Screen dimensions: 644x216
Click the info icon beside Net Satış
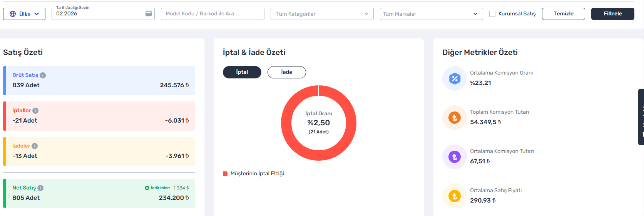point(40,188)
